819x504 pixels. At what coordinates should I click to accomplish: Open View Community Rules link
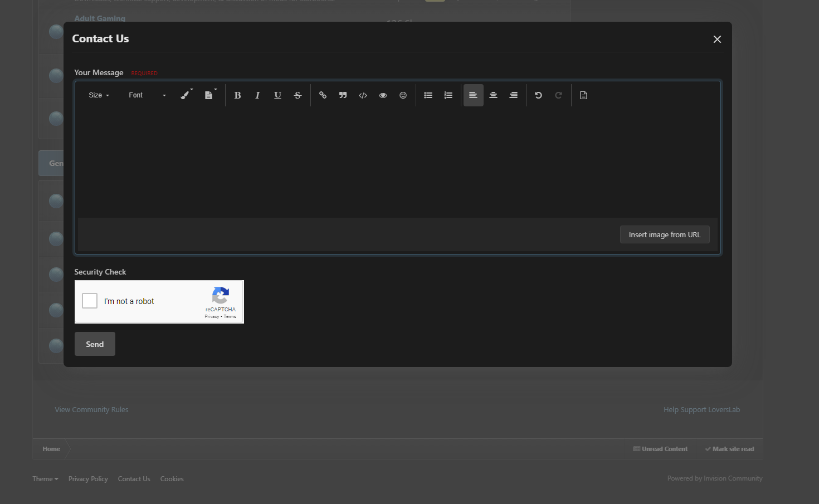pos(91,409)
